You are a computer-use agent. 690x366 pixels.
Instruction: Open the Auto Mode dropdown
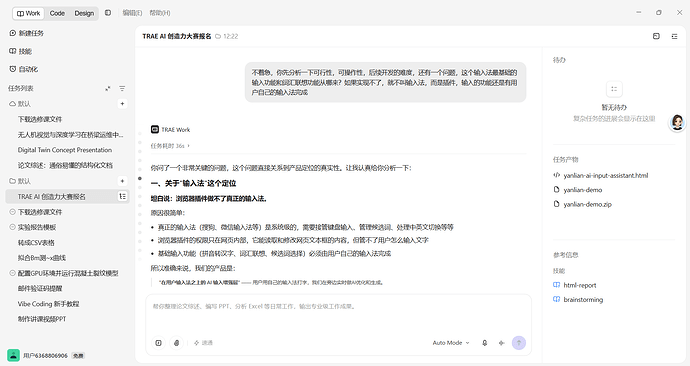click(451, 343)
